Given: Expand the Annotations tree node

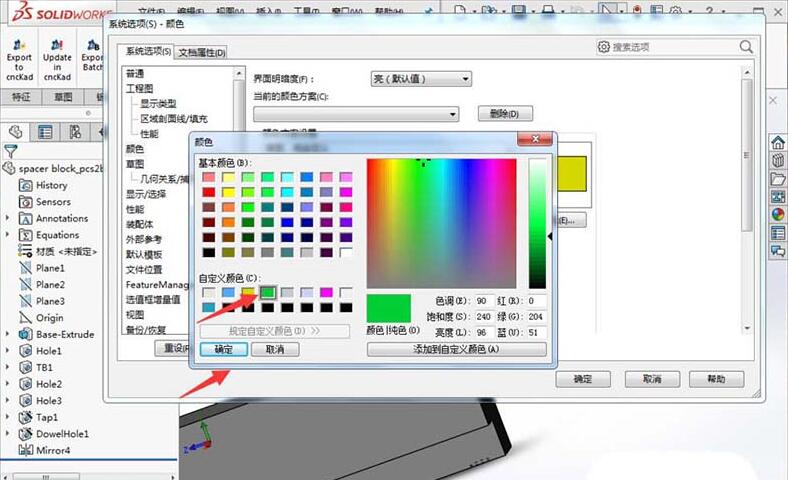Looking at the screenshot, I should coord(8,218).
